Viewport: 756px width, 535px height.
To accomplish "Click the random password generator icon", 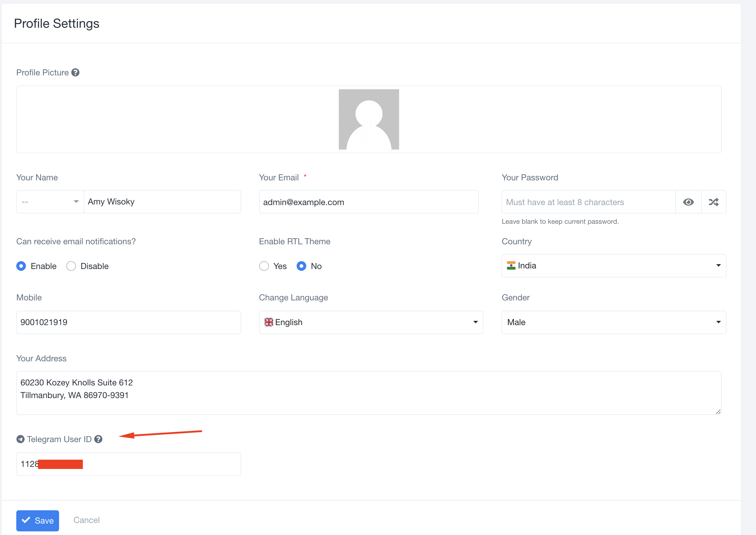I will (713, 202).
